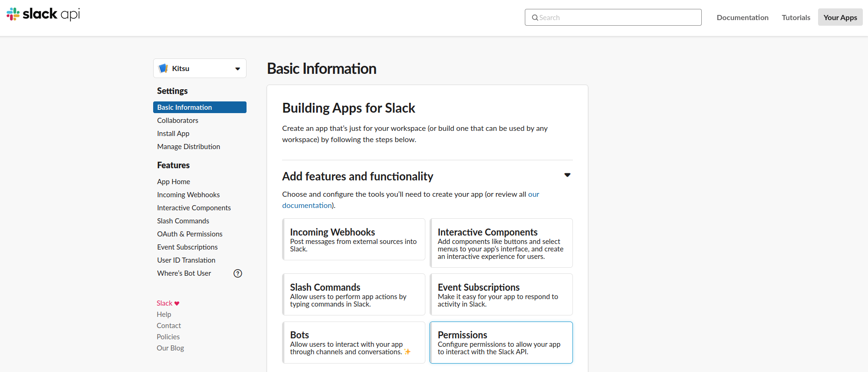Open the Kitsu app selector dropdown
The width and height of the screenshot is (868, 372).
click(x=200, y=68)
